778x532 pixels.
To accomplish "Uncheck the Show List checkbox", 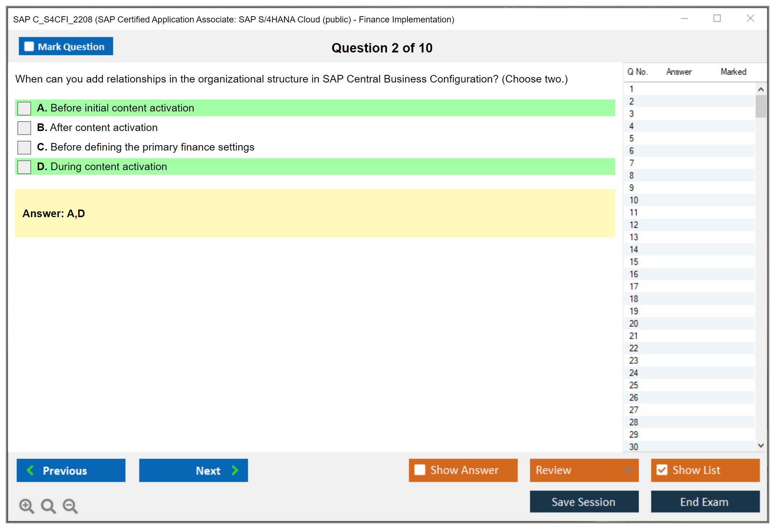I will tap(662, 470).
